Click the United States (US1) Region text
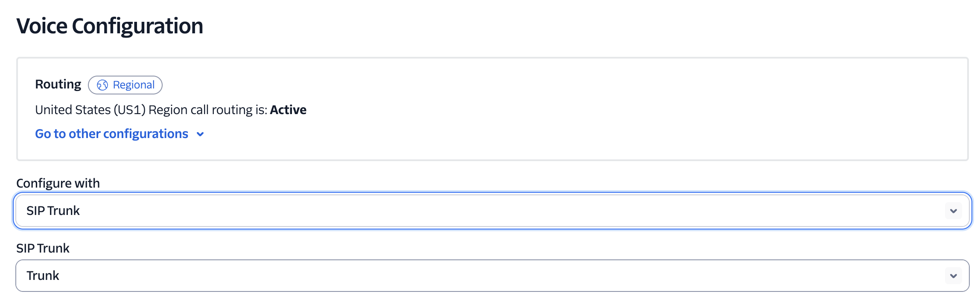The width and height of the screenshot is (980, 300). 111,110
